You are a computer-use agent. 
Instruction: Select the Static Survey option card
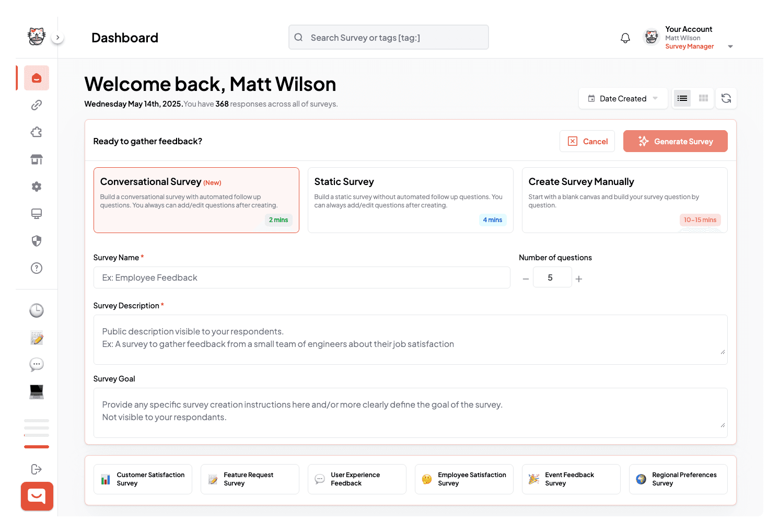pyautogui.click(x=410, y=200)
